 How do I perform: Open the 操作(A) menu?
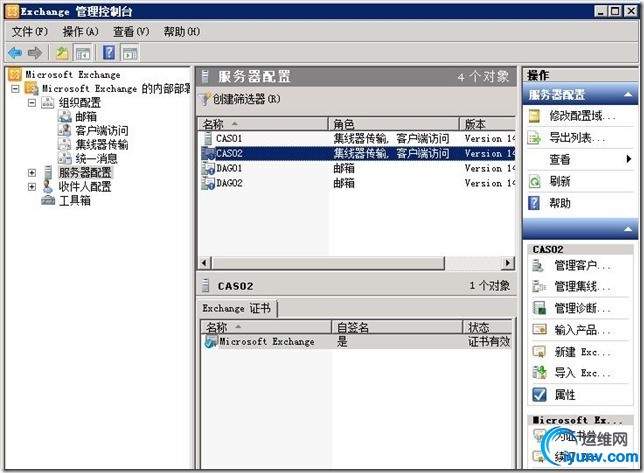coord(80,32)
